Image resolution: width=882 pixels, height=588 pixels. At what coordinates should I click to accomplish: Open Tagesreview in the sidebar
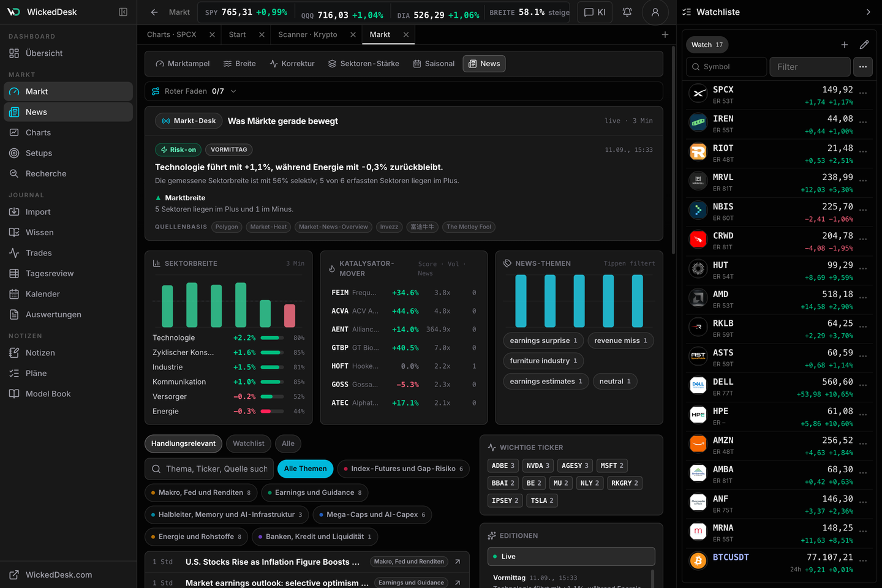tap(68, 273)
